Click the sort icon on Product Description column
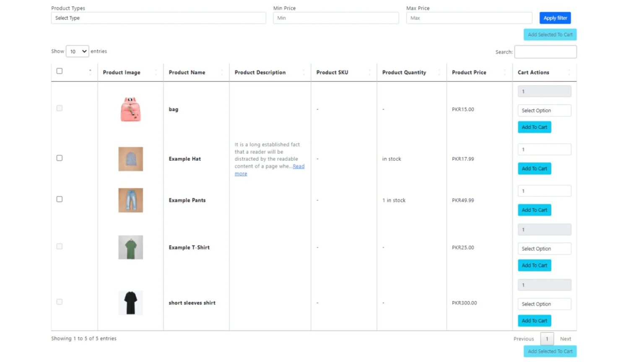 pos(304,72)
